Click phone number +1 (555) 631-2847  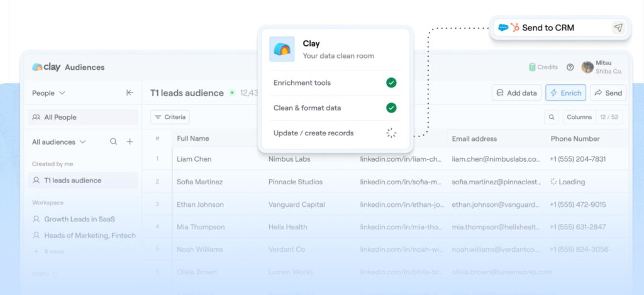(578, 227)
